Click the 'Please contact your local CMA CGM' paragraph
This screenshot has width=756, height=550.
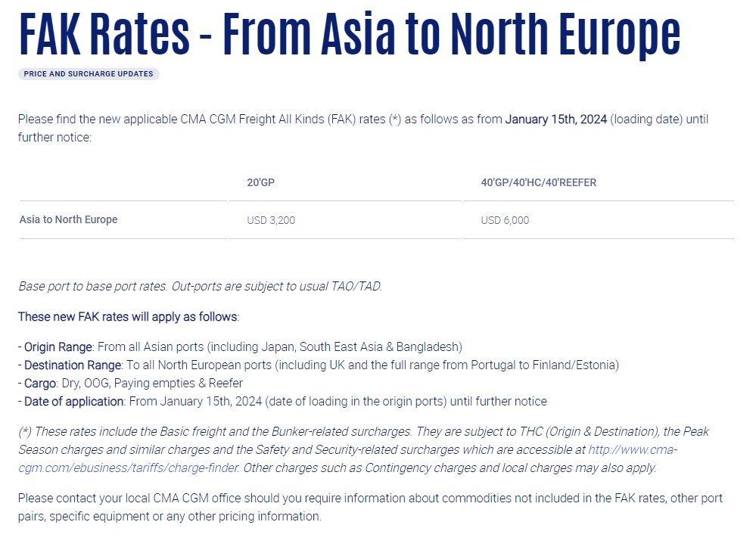370,507
